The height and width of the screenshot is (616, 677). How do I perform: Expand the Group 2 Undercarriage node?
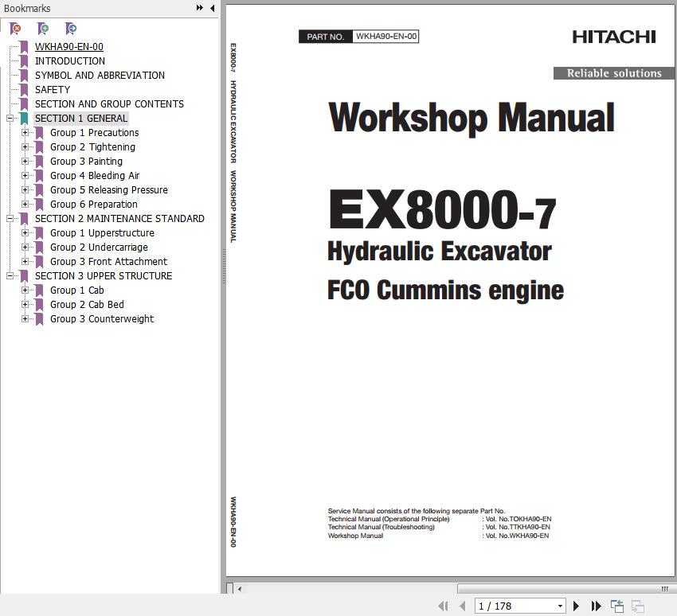(25, 248)
